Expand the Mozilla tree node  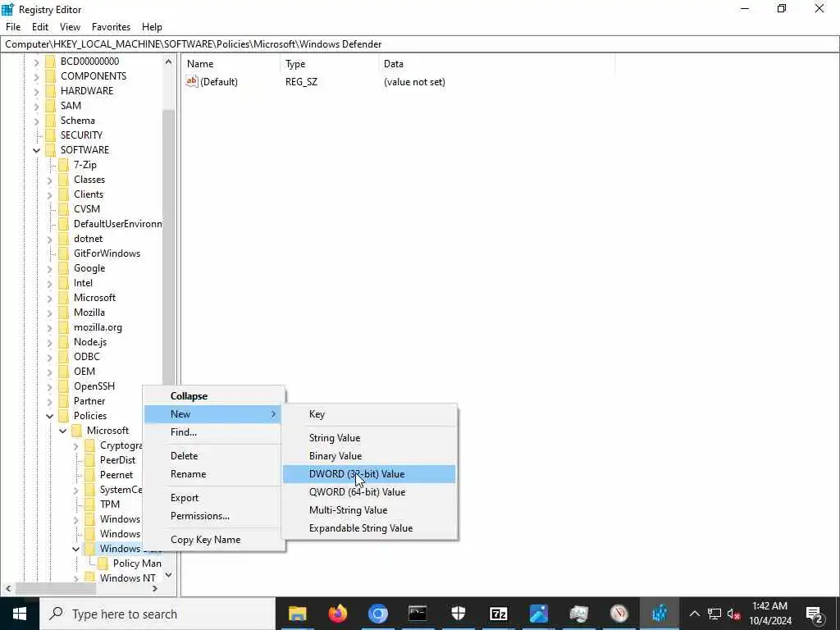pyautogui.click(x=50, y=313)
